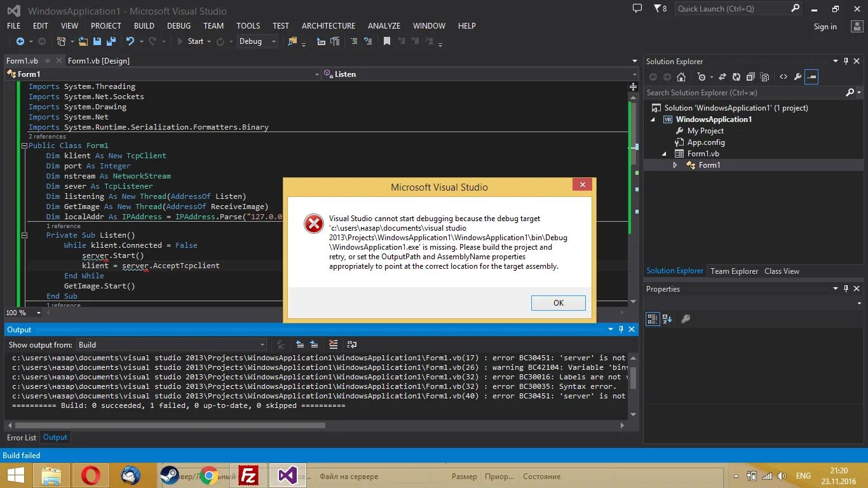Open the ANALYZE menu

384,26
